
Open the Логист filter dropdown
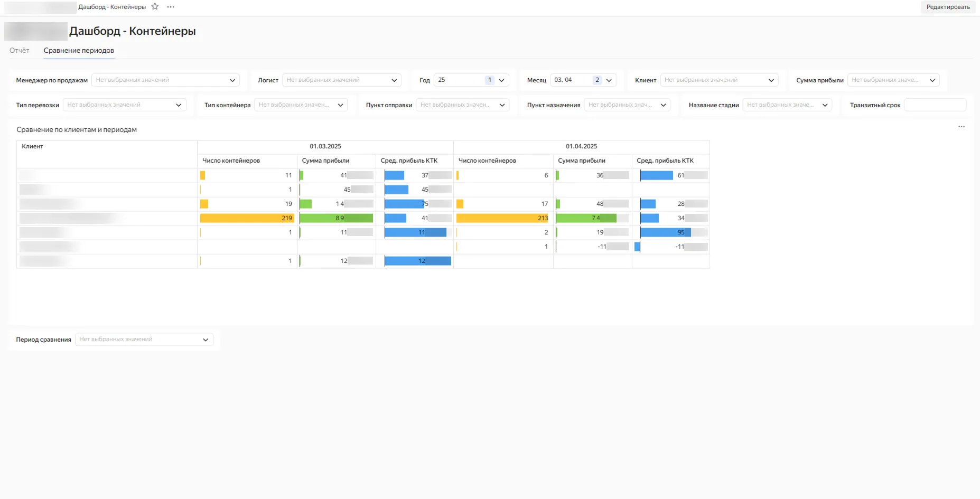click(341, 80)
